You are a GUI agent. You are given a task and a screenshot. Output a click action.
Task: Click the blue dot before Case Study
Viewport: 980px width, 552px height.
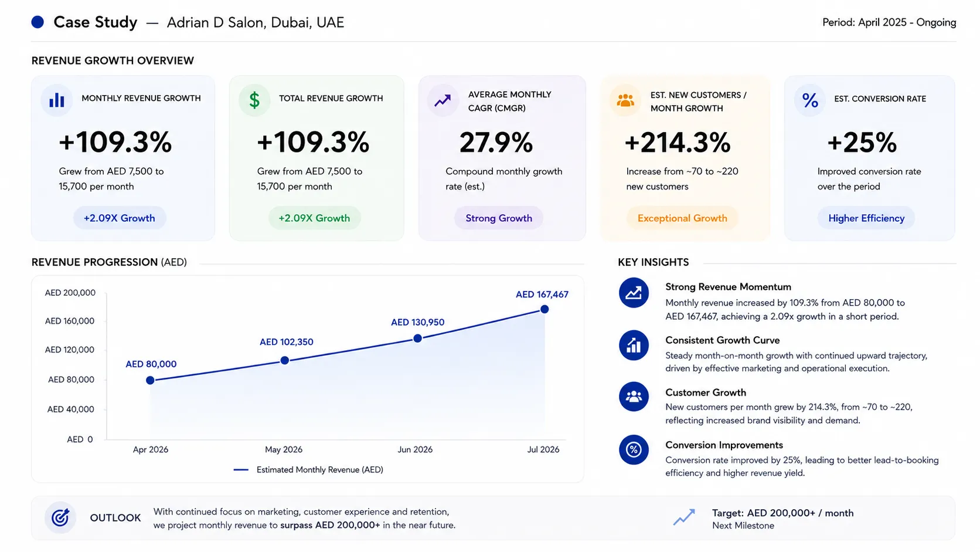coord(38,22)
